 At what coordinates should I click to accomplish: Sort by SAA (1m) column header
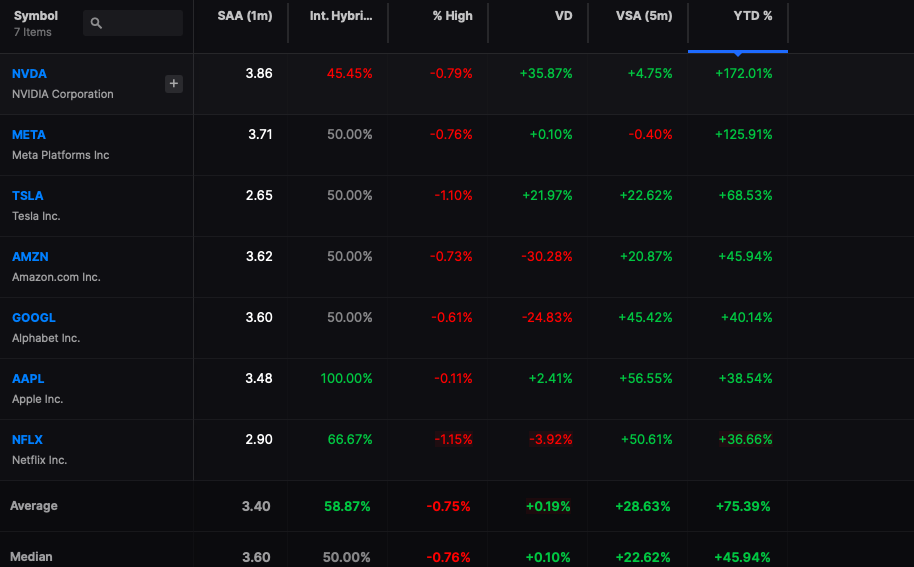click(245, 16)
